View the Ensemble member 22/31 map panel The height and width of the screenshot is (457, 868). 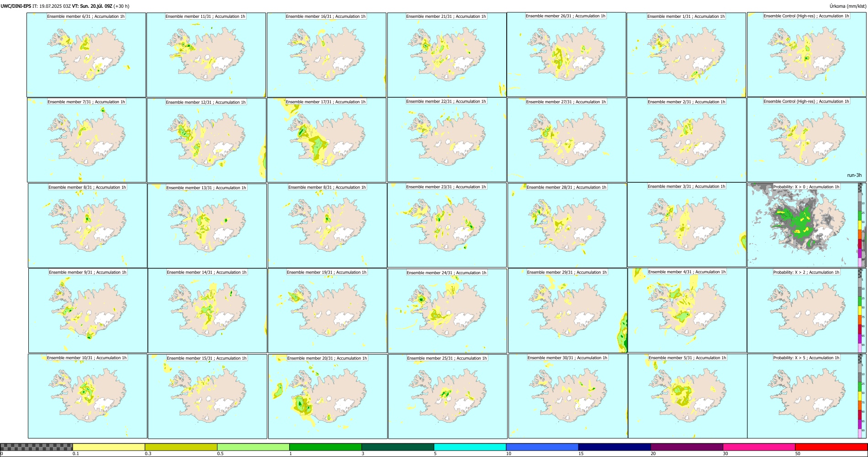pos(447,140)
